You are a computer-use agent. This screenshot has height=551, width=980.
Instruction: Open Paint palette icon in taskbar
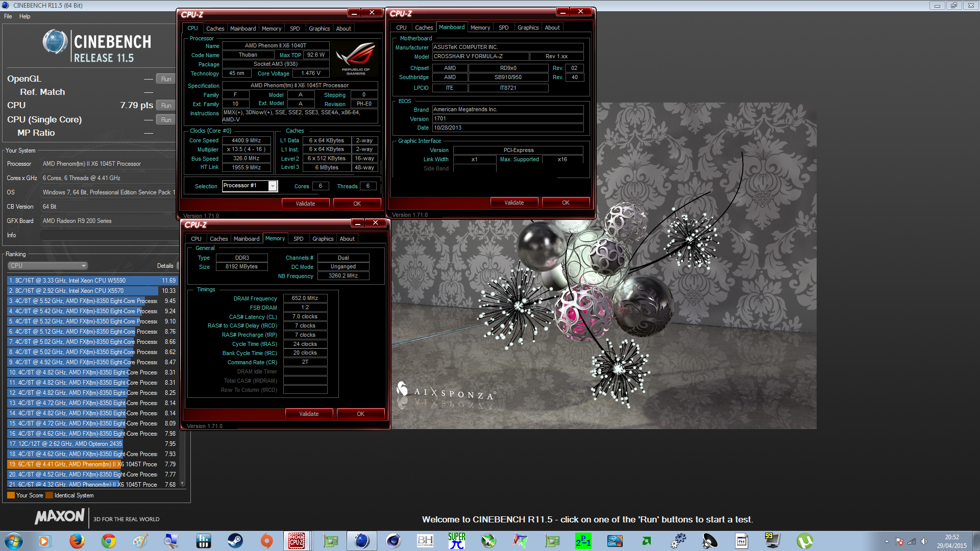[x=140, y=541]
